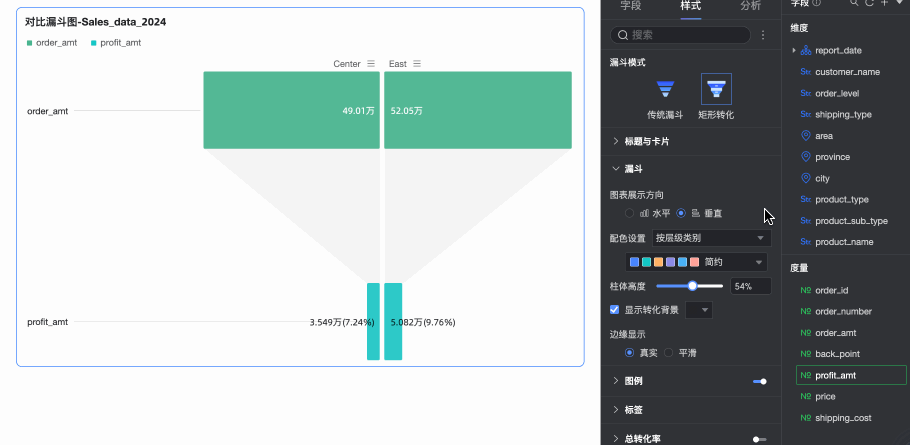
Task: Click the profit_amt Center teal bar
Action: click(x=373, y=321)
